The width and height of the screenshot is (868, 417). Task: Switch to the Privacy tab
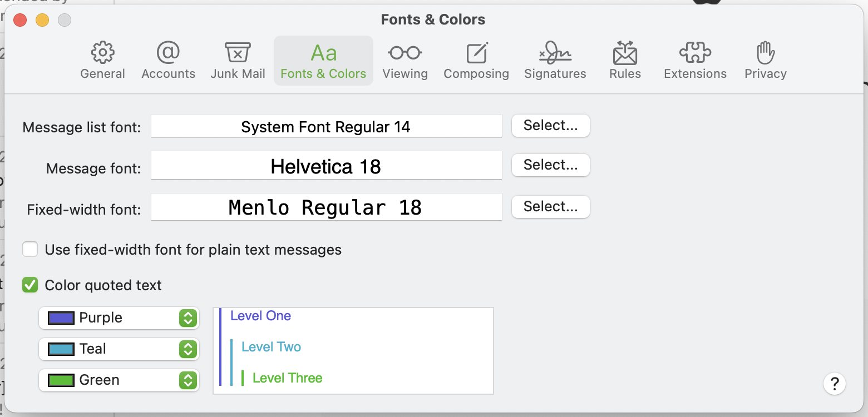coord(765,61)
